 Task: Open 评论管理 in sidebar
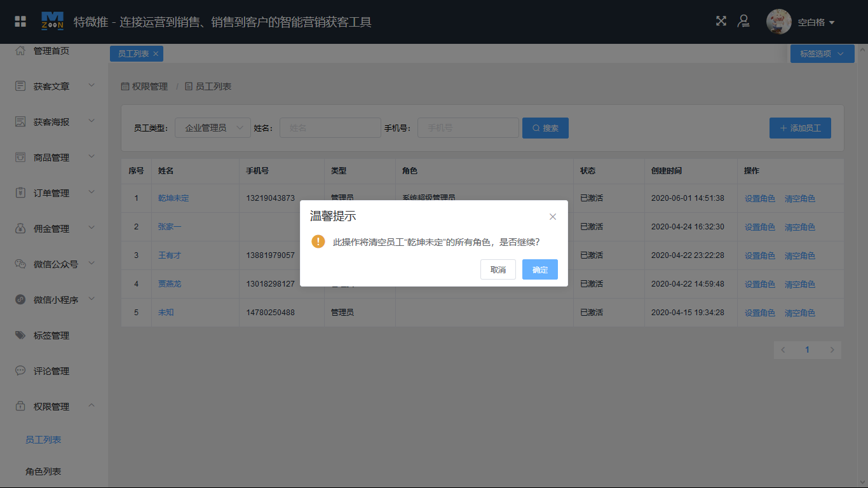pos(54,370)
